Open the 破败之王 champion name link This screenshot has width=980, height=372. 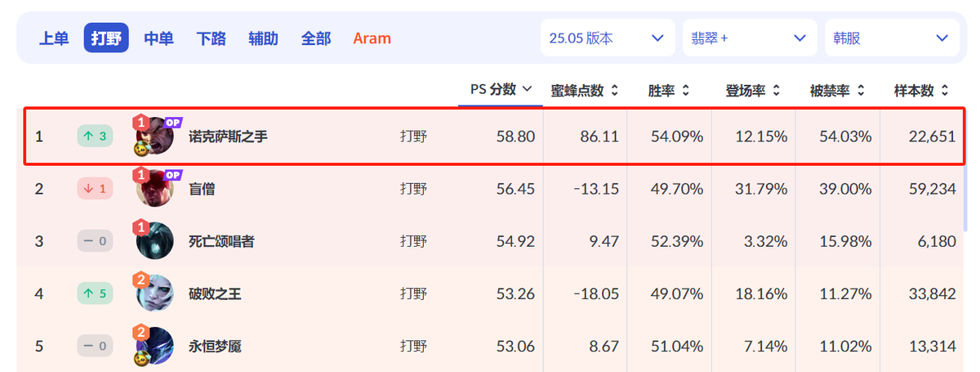click(215, 294)
